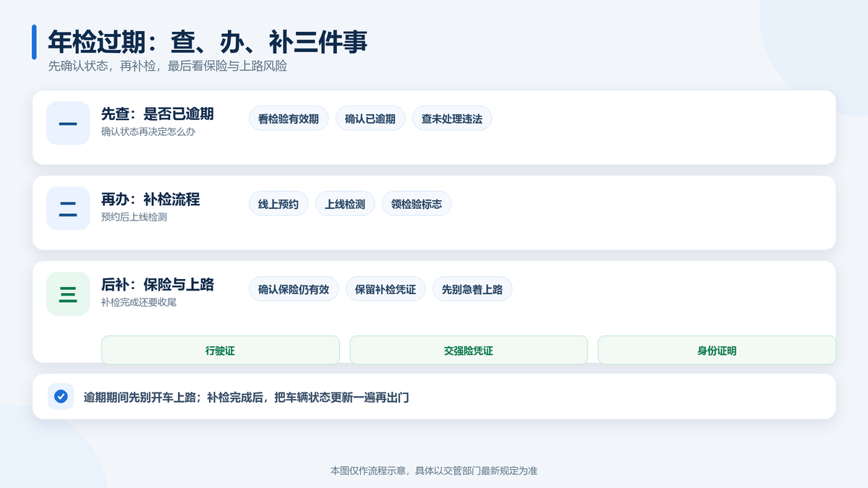Click the green 交强险凭证 box
The height and width of the screenshot is (488, 868).
pyautogui.click(x=469, y=351)
